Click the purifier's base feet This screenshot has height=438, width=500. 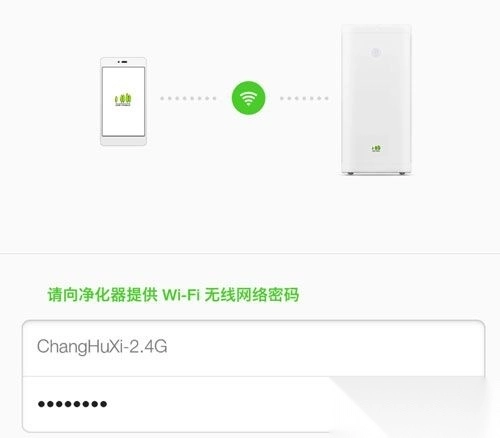[376, 173]
